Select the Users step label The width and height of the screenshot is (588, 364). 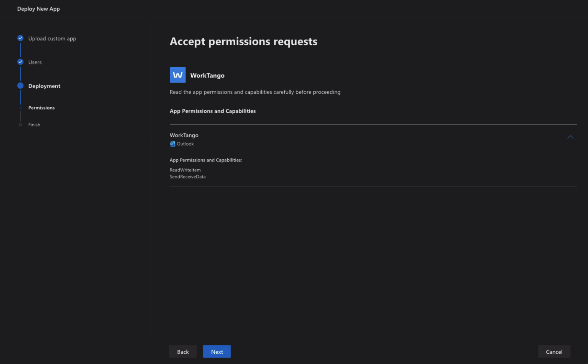click(x=35, y=62)
